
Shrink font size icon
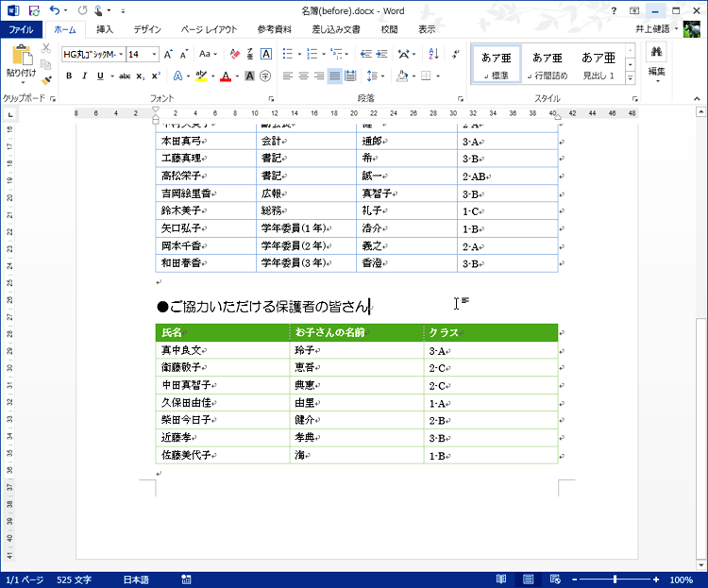coord(183,54)
